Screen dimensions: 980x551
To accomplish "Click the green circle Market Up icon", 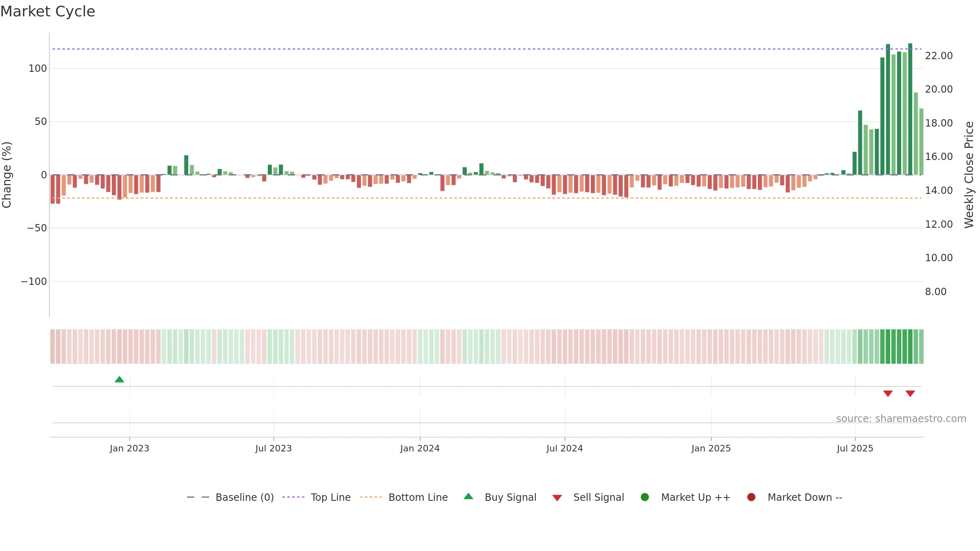I will click(645, 497).
